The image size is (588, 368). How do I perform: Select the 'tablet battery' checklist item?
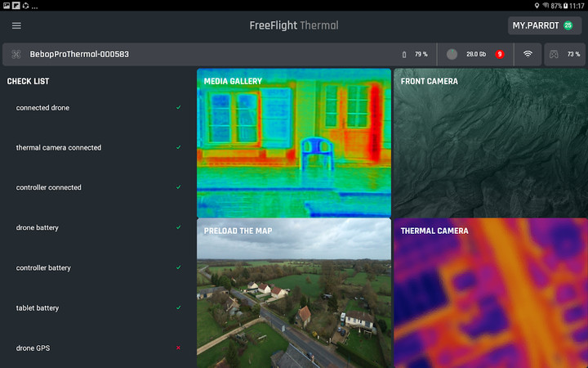point(98,308)
